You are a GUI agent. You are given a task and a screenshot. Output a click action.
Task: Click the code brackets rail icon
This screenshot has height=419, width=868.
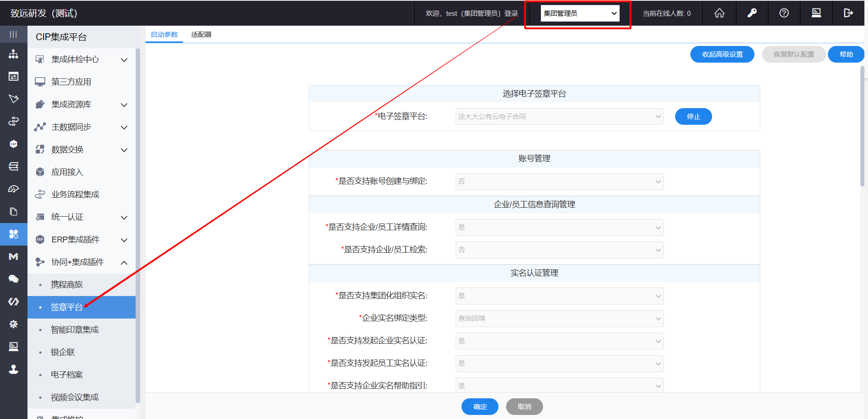coord(14,301)
